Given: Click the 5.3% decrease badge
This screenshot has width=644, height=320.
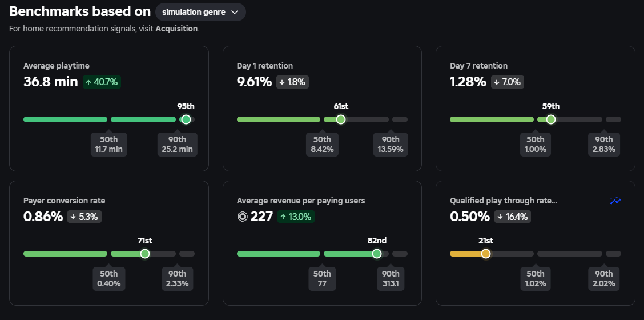Looking at the screenshot, I should tap(84, 217).
